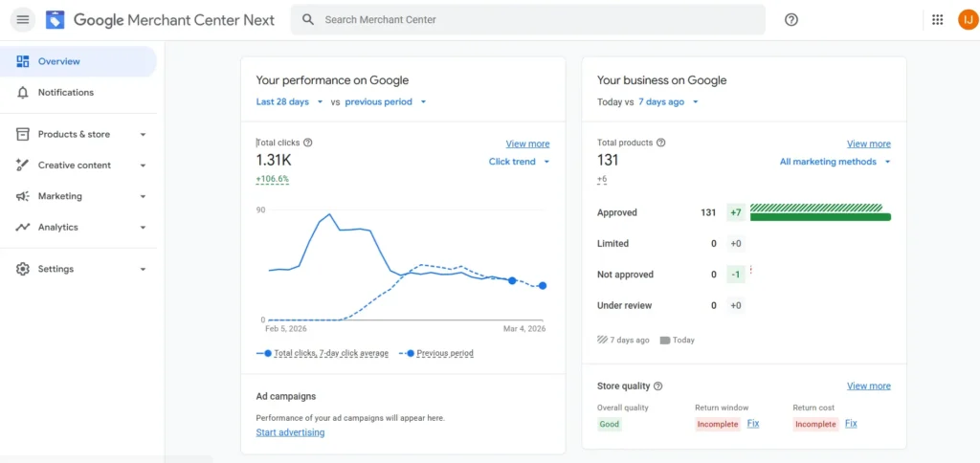This screenshot has height=463, width=980.
Task: Expand the Marketing menu arrow
Action: 143,196
